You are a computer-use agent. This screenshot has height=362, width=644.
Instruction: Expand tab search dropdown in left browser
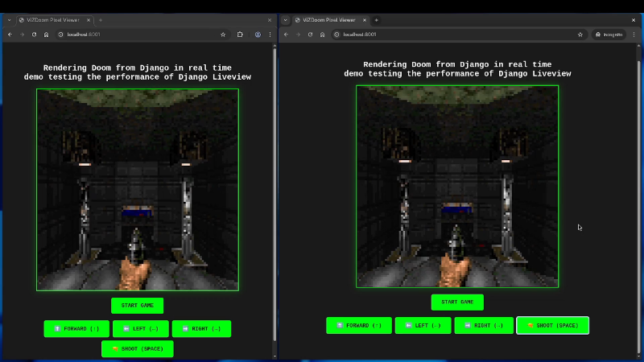tap(9, 20)
